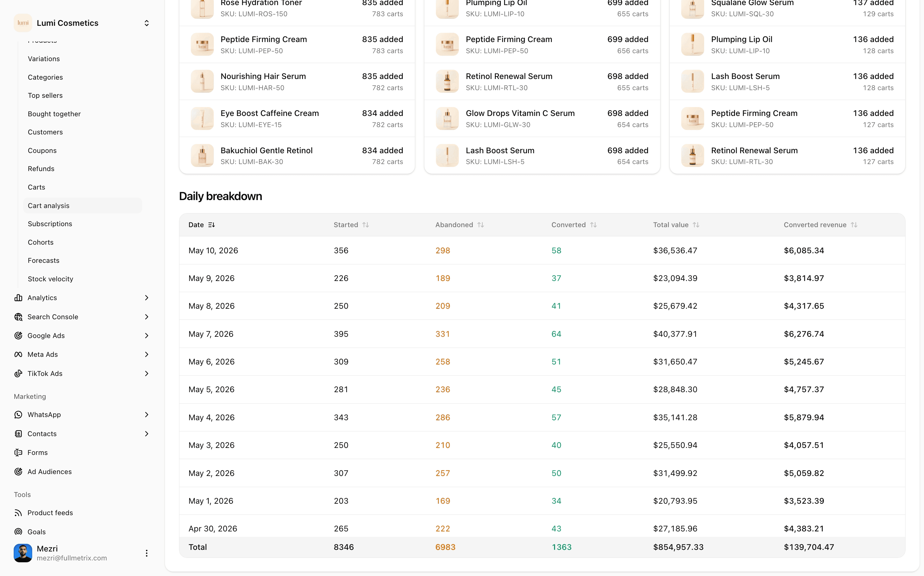Click mezri@fullmetrix.com email text

(x=72, y=558)
